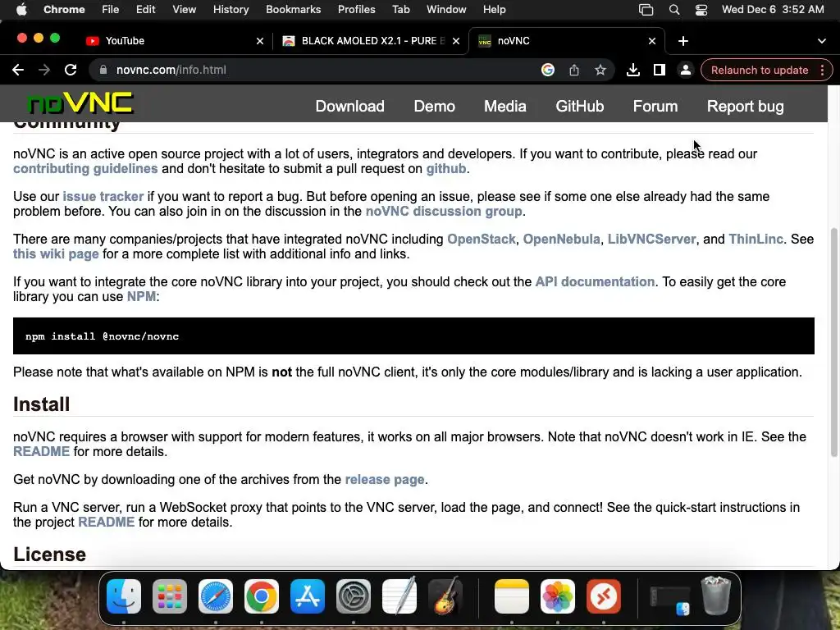Screen dimensions: 840x630
Task: Open the Report bug nav link
Action: [x=745, y=106]
